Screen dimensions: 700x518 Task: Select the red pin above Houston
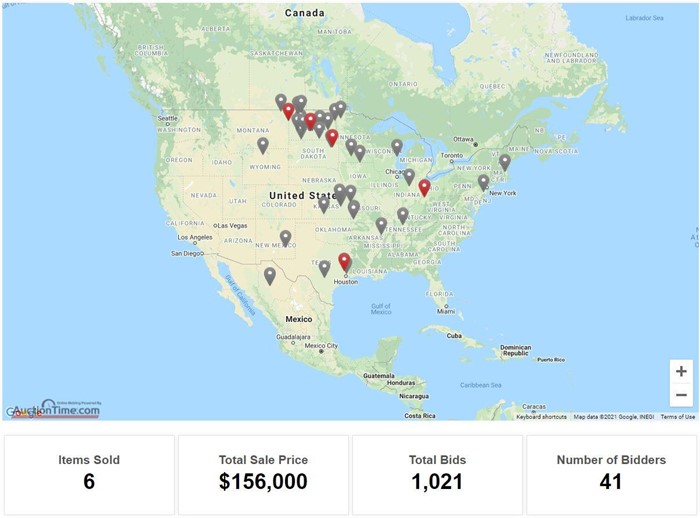344,262
